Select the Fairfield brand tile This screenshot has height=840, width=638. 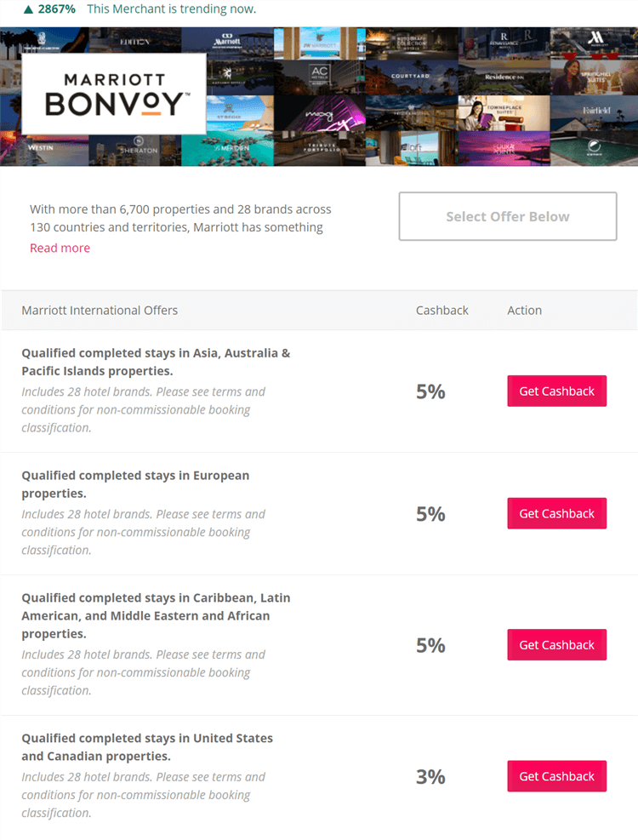(x=594, y=112)
